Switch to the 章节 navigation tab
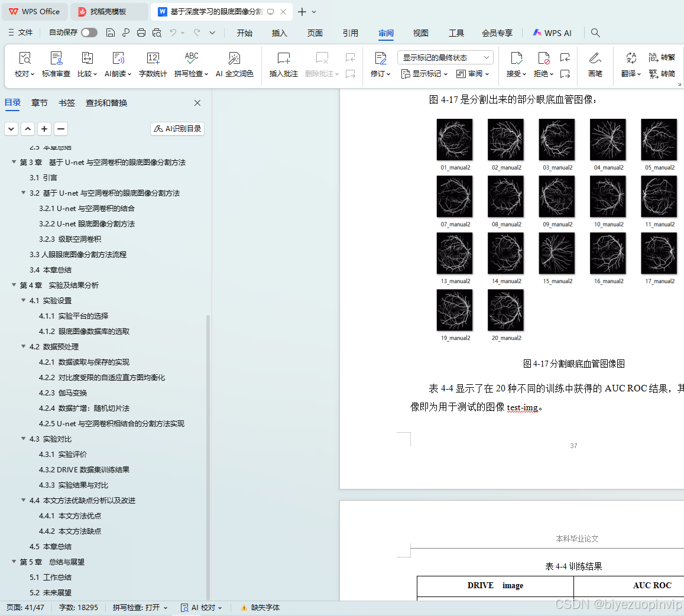Screen dimensions: 684x616 (39, 103)
